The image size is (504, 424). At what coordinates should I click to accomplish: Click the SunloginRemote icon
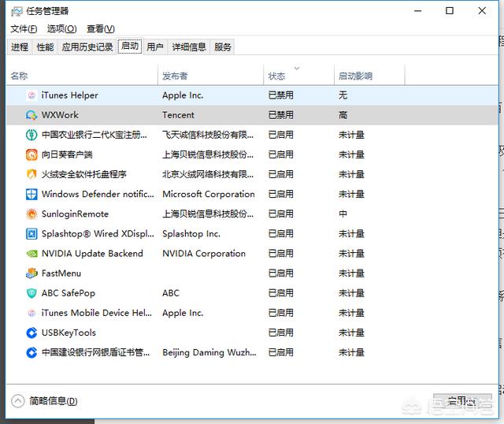(31, 214)
